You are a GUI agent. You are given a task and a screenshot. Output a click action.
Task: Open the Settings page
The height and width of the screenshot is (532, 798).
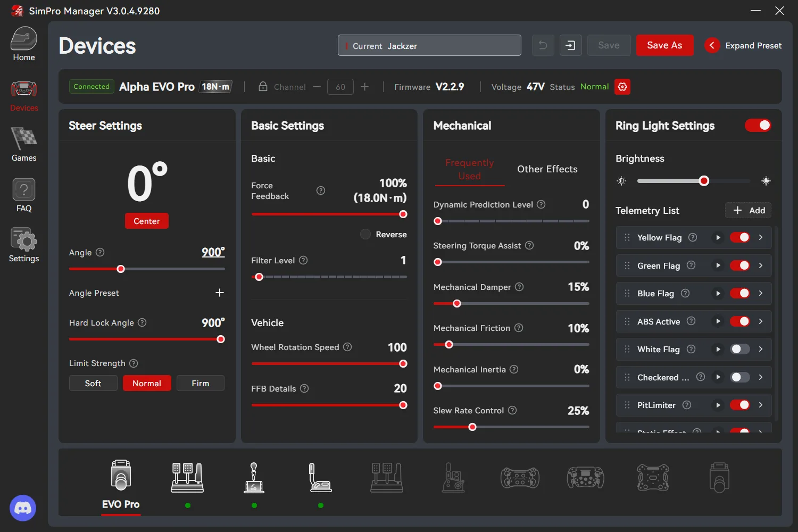pos(24,245)
